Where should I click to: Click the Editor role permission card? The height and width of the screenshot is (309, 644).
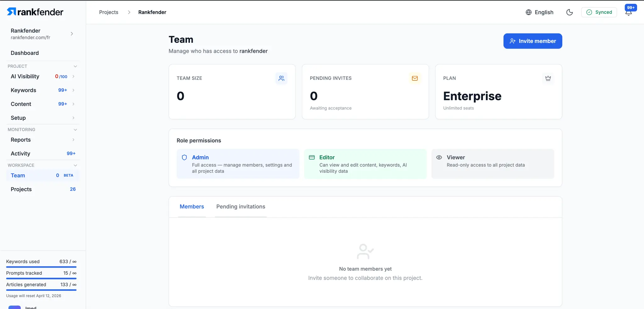(x=365, y=164)
